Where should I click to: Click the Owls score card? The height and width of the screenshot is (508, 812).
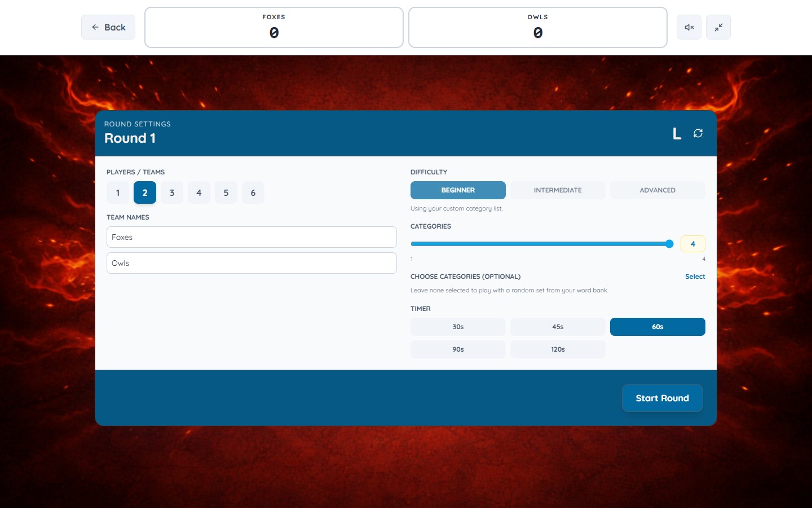point(538,27)
